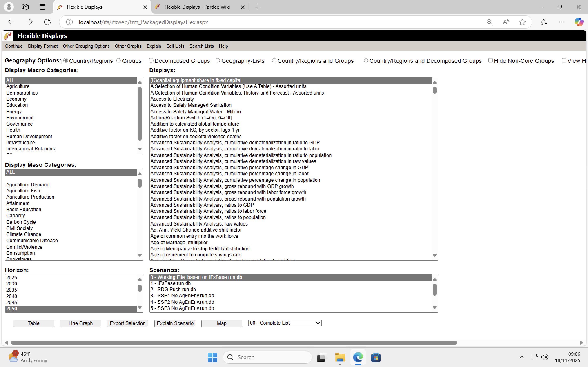Select Decomposed Groups radio option

[x=151, y=60]
